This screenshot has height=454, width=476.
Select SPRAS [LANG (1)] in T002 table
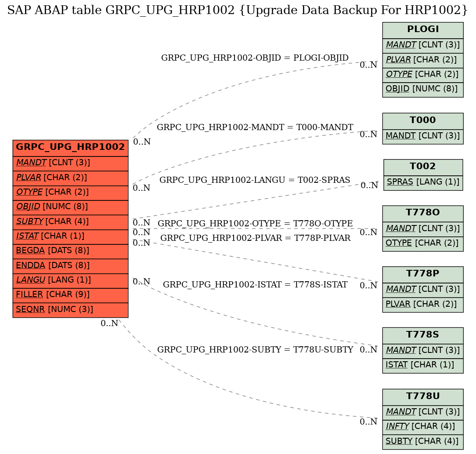[x=423, y=183]
